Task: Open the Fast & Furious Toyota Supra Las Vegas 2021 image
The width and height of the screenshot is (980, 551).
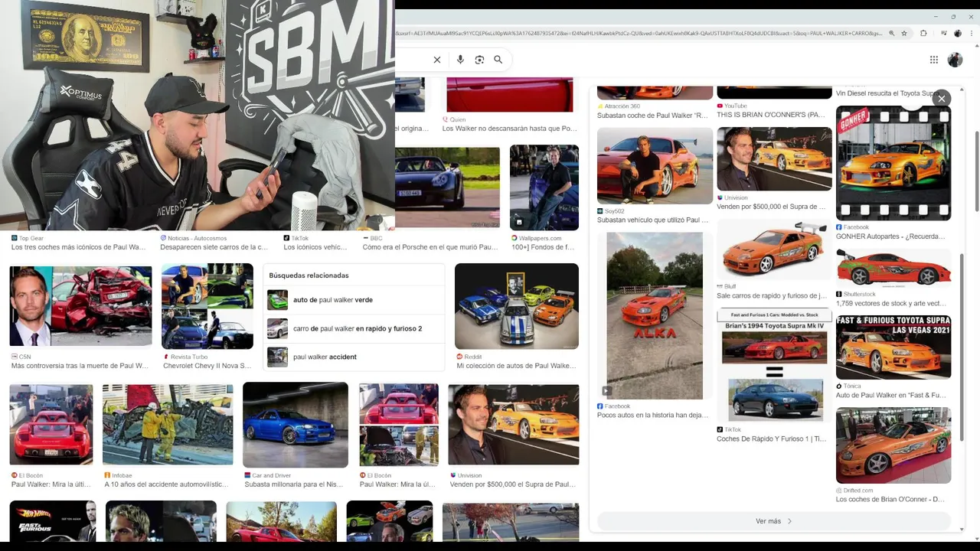Action: (x=893, y=347)
